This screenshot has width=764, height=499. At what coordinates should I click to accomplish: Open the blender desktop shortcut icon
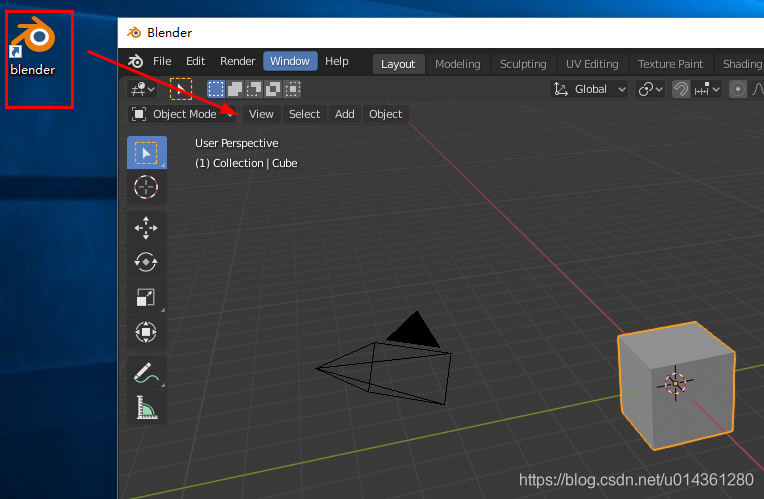click(x=33, y=47)
